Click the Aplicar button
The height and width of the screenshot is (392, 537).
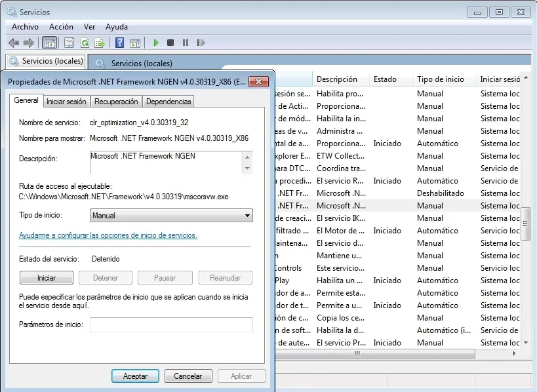click(241, 376)
